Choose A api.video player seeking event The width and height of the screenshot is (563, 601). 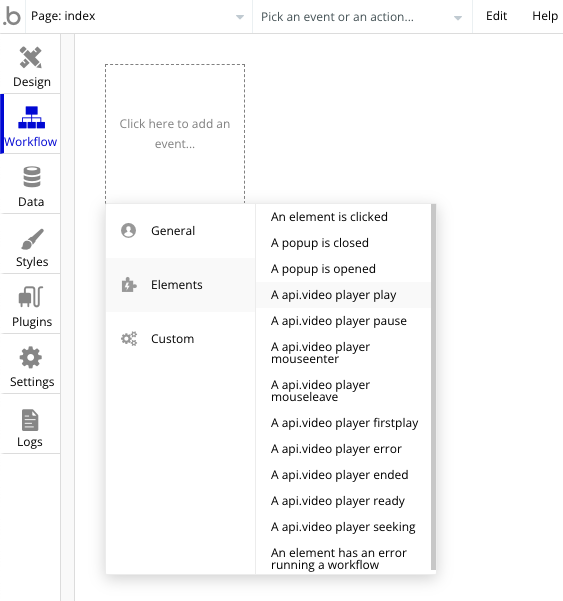coord(344,527)
